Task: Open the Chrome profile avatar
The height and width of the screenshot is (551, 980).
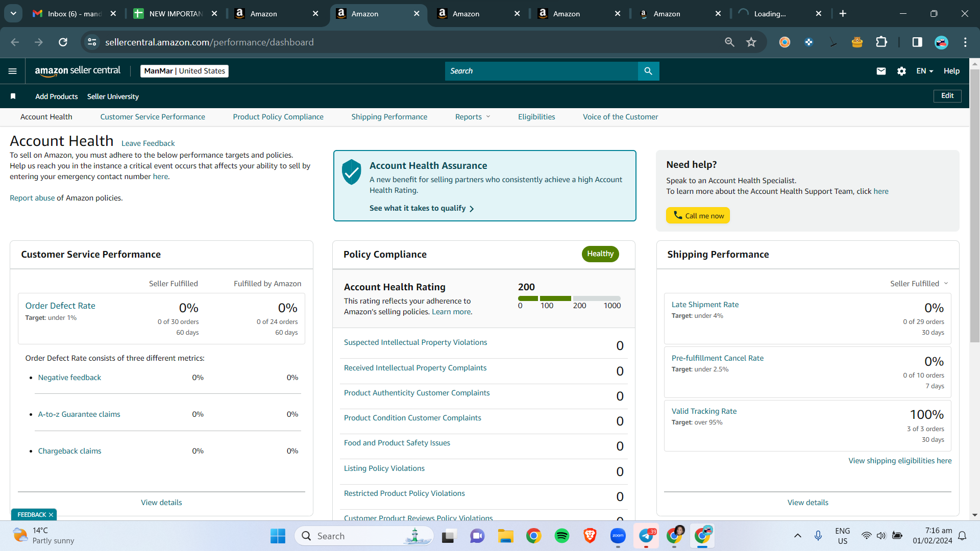Action: click(x=941, y=42)
